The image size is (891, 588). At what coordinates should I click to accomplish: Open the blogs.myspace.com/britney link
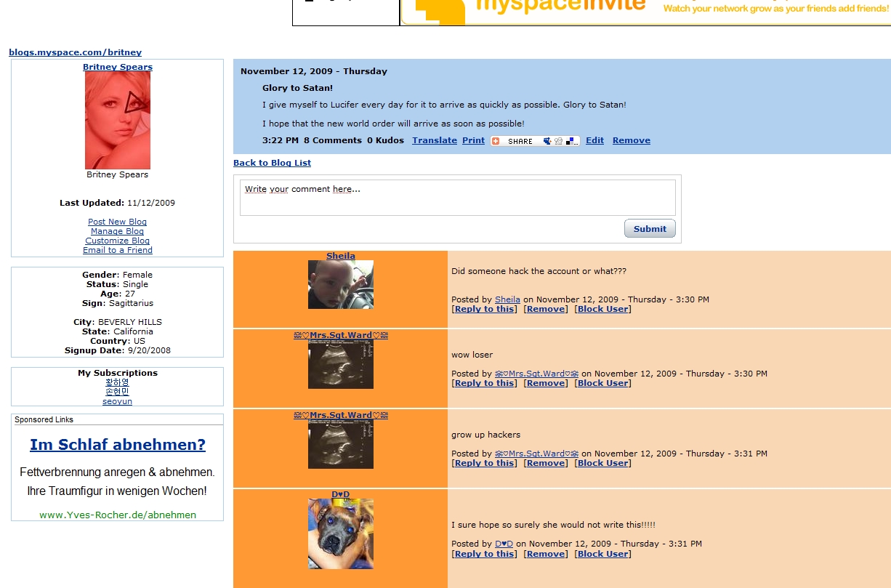point(76,52)
